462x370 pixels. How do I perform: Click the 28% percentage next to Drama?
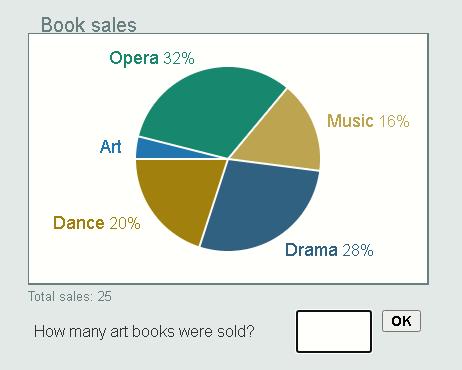[x=358, y=250]
